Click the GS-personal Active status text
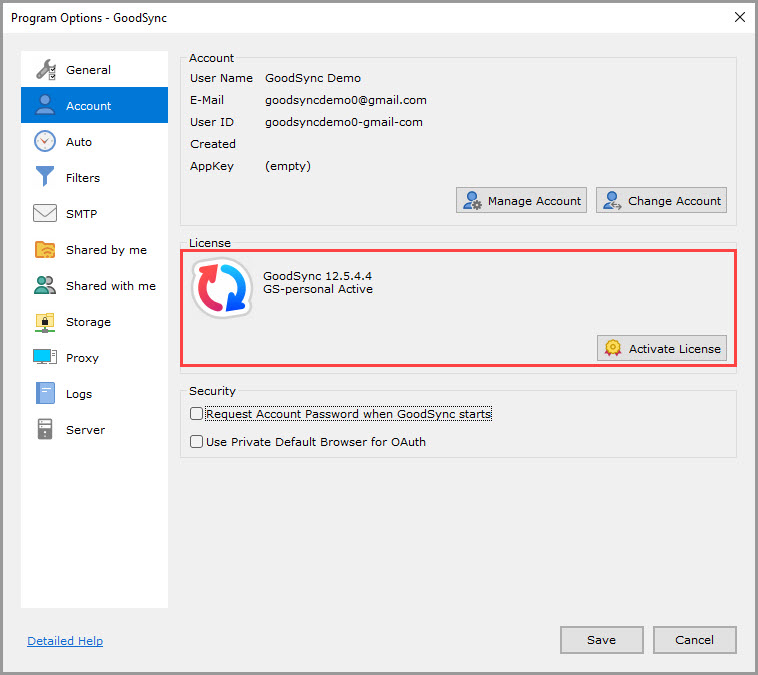758x675 pixels. click(x=318, y=289)
